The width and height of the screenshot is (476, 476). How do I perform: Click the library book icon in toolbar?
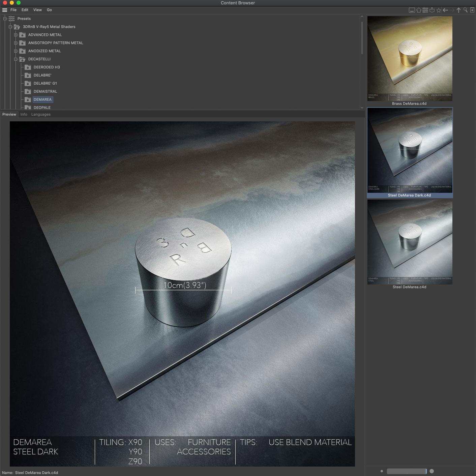[x=432, y=10]
